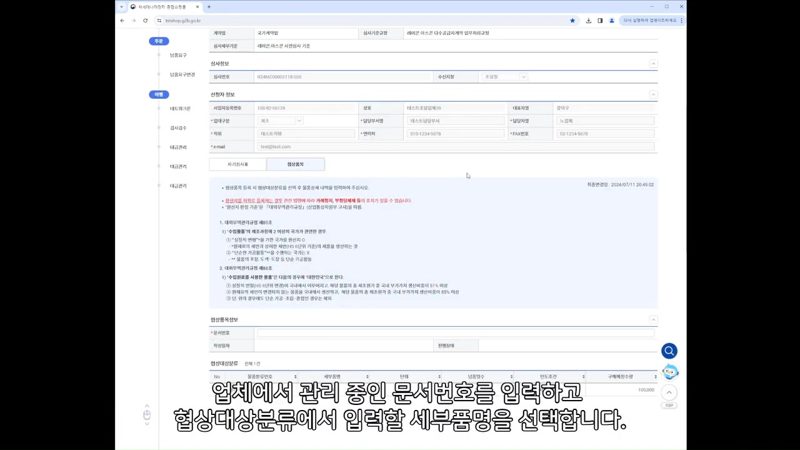Reload the page with the refresh icon
This screenshot has width=800, height=450.
pos(145,21)
